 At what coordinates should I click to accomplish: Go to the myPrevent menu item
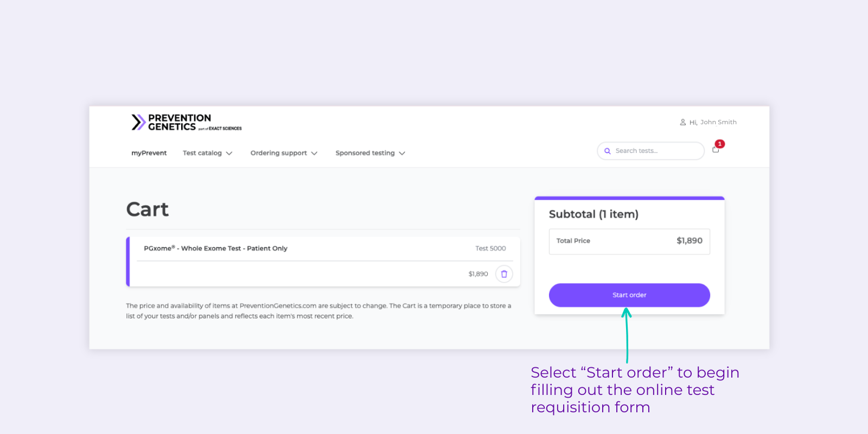click(x=149, y=153)
